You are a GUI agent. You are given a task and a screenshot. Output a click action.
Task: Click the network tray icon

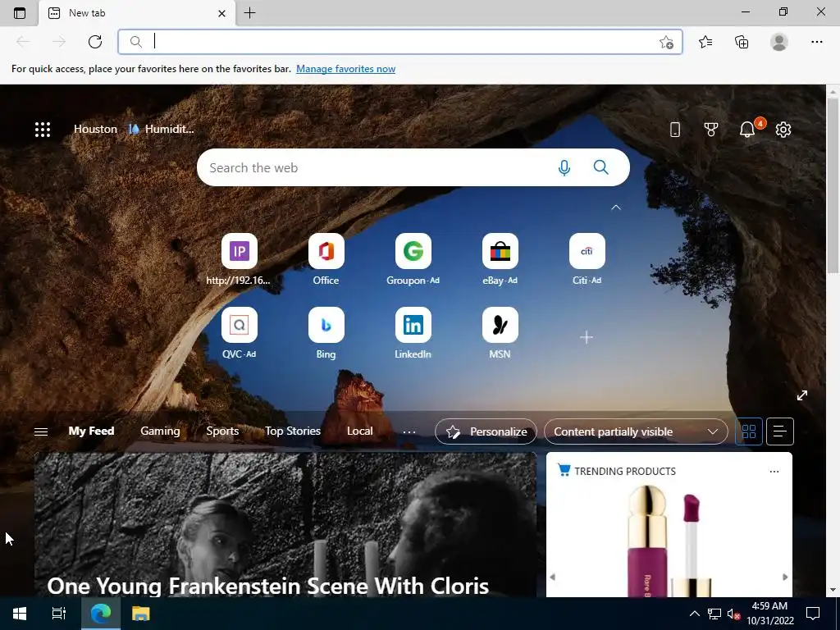coord(714,614)
